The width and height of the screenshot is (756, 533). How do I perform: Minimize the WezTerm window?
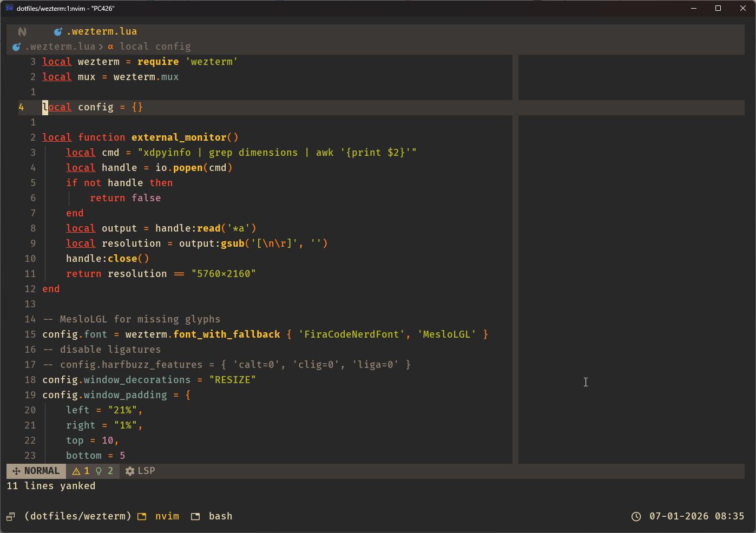(x=694, y=8)
